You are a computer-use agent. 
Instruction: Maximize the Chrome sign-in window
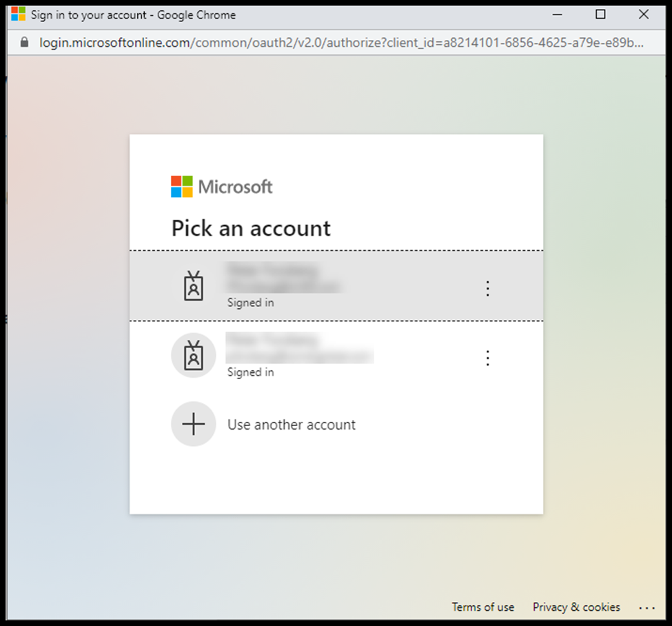600,14
